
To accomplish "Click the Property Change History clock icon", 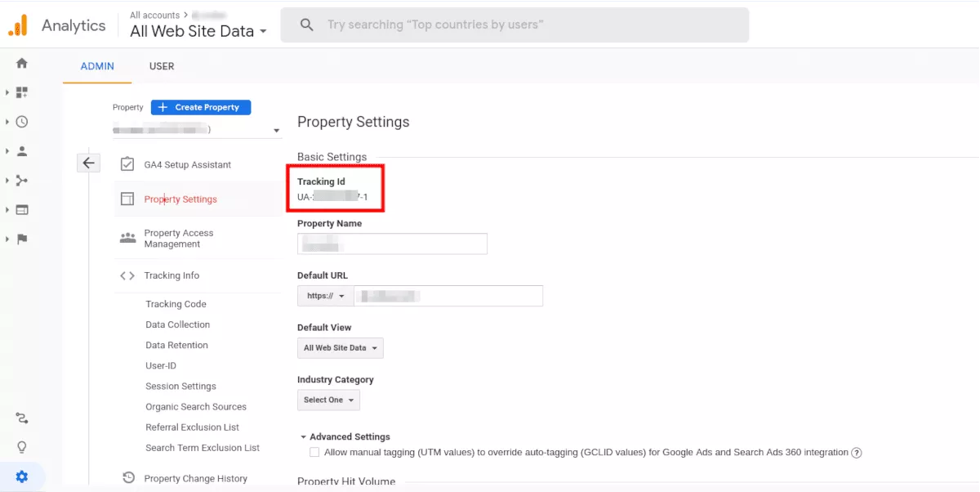I will tap(128, 478).
